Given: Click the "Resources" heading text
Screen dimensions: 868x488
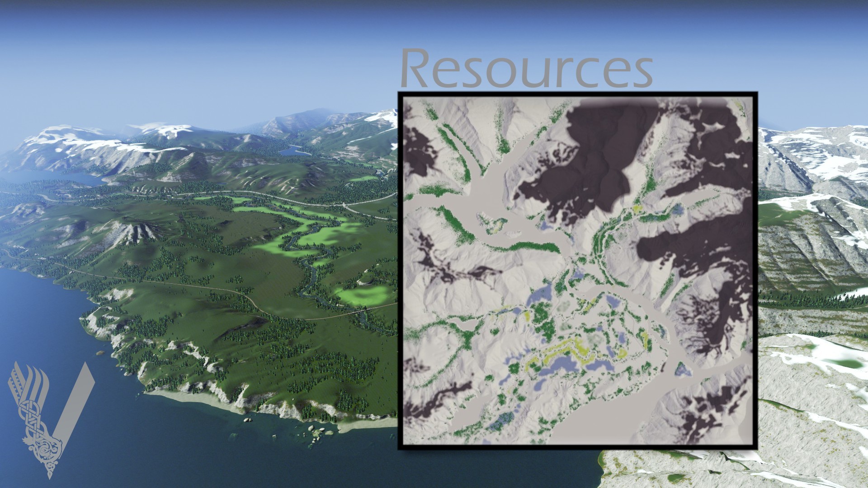Looking at the screenshot, I should (526, 69).
